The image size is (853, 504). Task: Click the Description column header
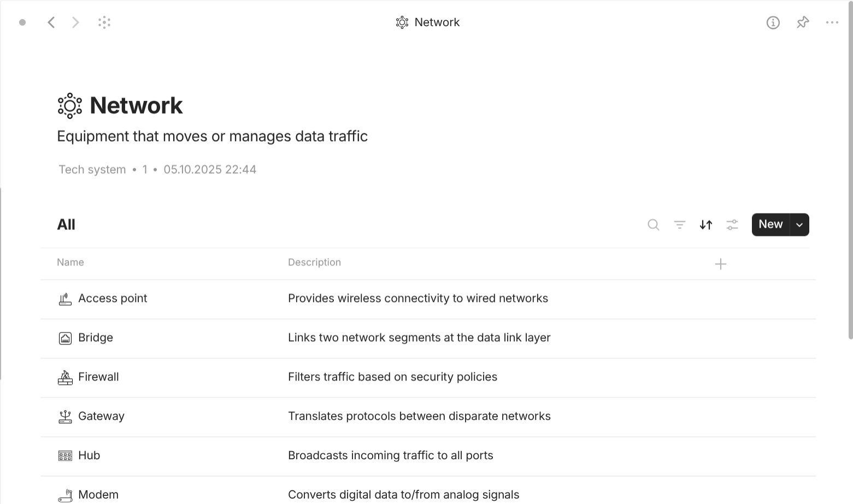[314, 263]
